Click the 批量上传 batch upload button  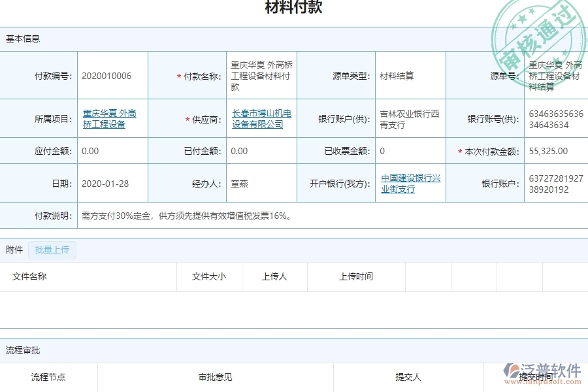pyautogui.click(x=52, y=250)
